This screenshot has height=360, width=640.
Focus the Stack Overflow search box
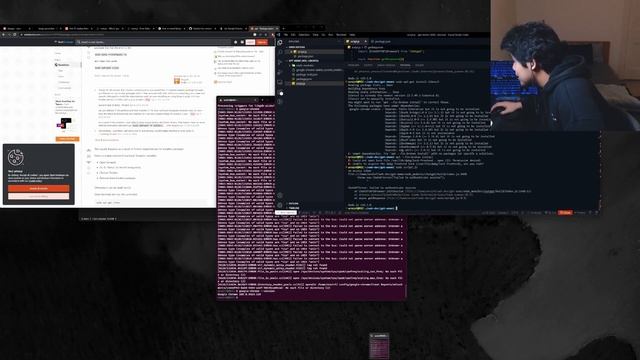[x=153, y=42]
